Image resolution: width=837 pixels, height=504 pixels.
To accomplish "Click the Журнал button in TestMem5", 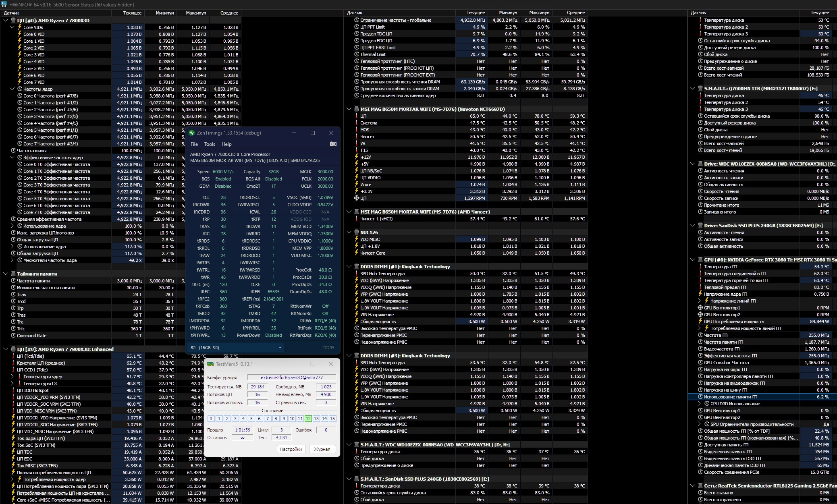I will 322,449.
